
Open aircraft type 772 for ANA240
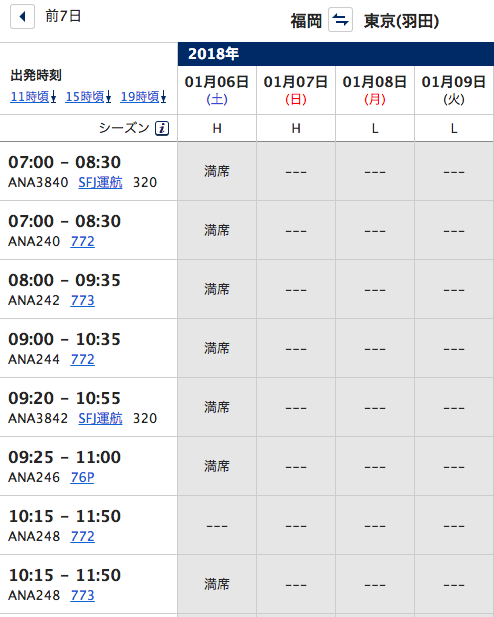point(83,241)
